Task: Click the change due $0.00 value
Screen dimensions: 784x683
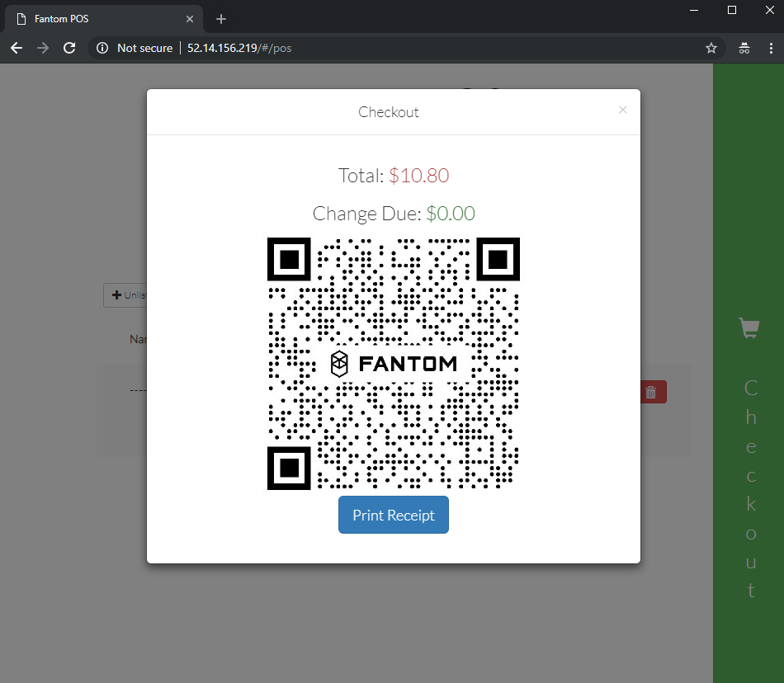Action: tap(450, 214)
